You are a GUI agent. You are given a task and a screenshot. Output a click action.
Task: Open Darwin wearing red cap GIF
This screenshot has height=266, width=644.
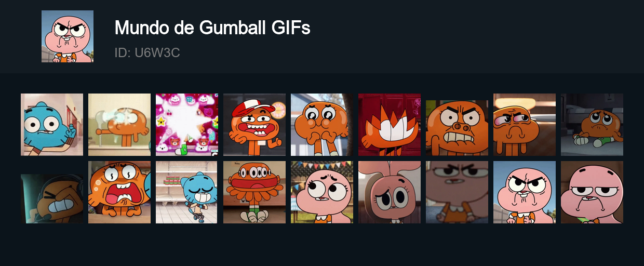[254, 125]
